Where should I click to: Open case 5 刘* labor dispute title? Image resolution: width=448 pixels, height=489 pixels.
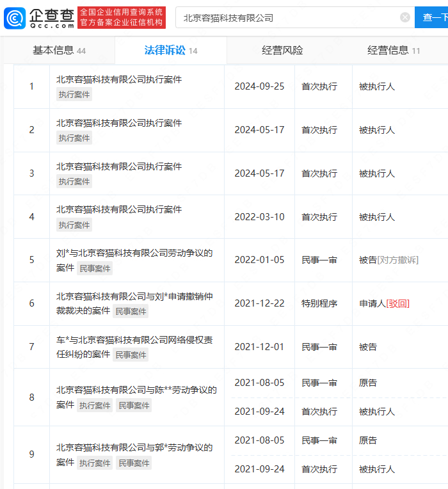click(x=134, y=260)
